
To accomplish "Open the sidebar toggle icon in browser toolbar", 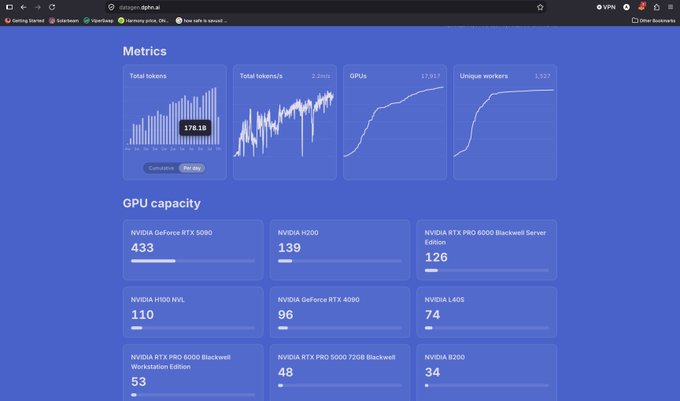I will pyautogui.click(x=9, y=7).
